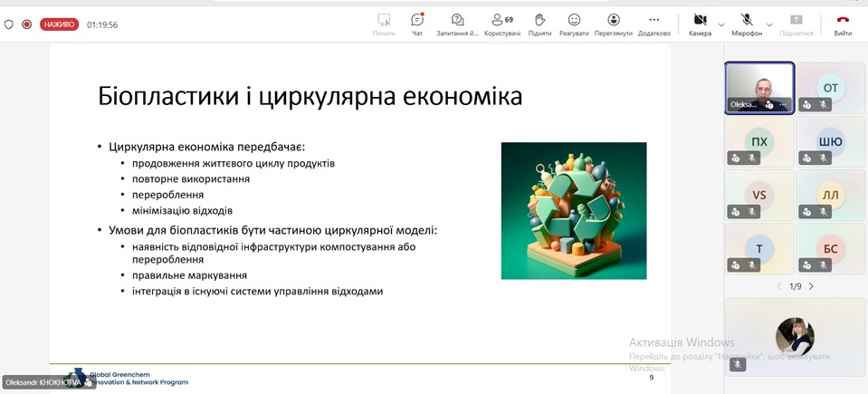The height and width of the screenshot is (394, 868).
Task: Click the red recording indicator icon
Action: coord(26,24)
